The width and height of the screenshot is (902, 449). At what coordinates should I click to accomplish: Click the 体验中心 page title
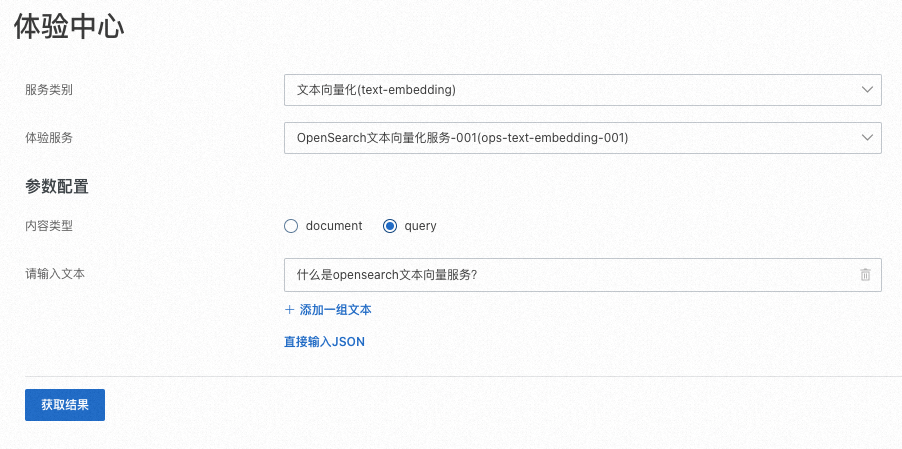pyautogui.click(x=69, y=27)
